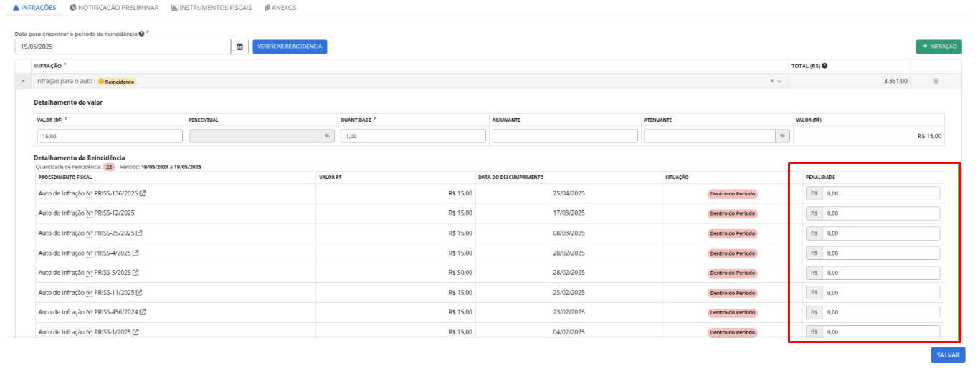
Task: Open the Instrumentos Fiscais tab
Action: 211,7
